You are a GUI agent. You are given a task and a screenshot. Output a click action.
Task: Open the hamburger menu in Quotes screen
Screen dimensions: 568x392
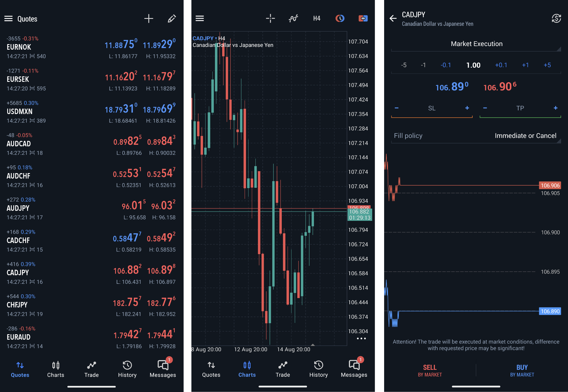(x=9, y=19)
